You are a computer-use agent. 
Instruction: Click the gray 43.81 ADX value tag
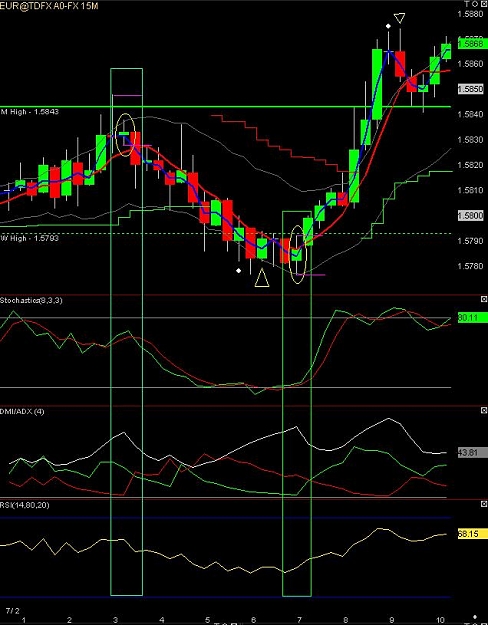472,453
